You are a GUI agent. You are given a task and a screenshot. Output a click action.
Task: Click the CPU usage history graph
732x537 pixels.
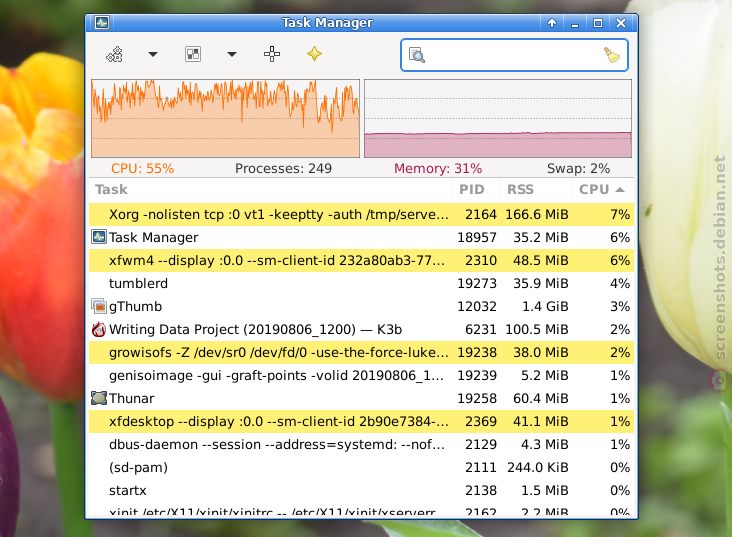coord(225,118)
